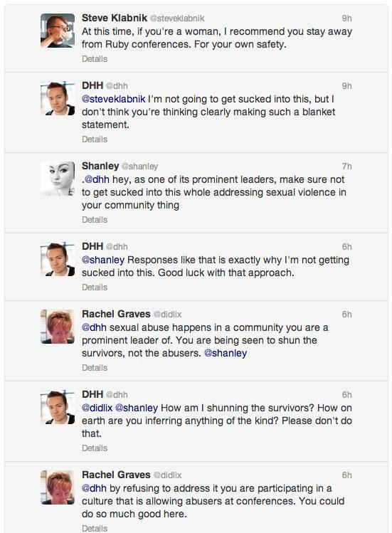Open the Steve Klabnik name link
The height and width of the screenshot is (533, 392).
[x=115, y=18]
